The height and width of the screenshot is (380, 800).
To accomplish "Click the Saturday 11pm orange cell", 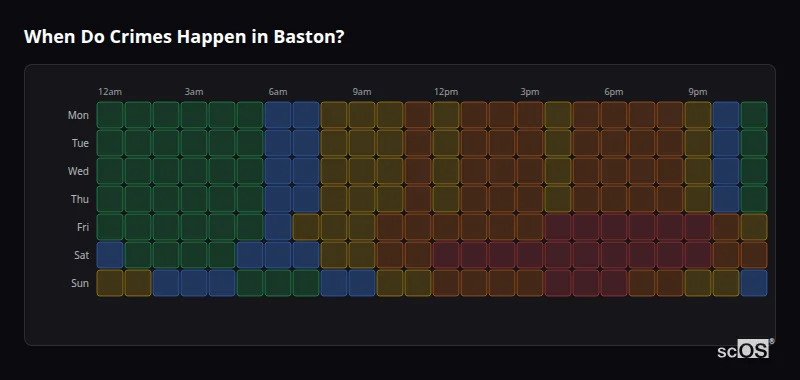I will pos(754,255).
